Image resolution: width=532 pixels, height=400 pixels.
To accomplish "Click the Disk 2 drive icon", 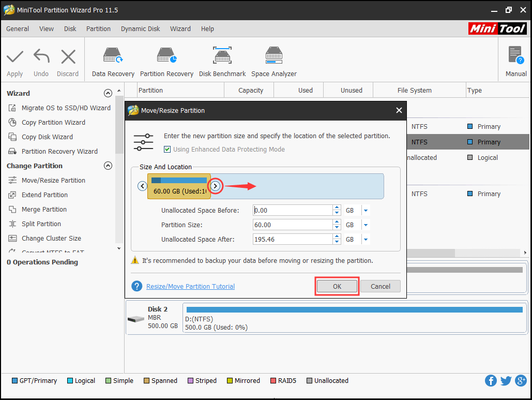I will 136,319.
